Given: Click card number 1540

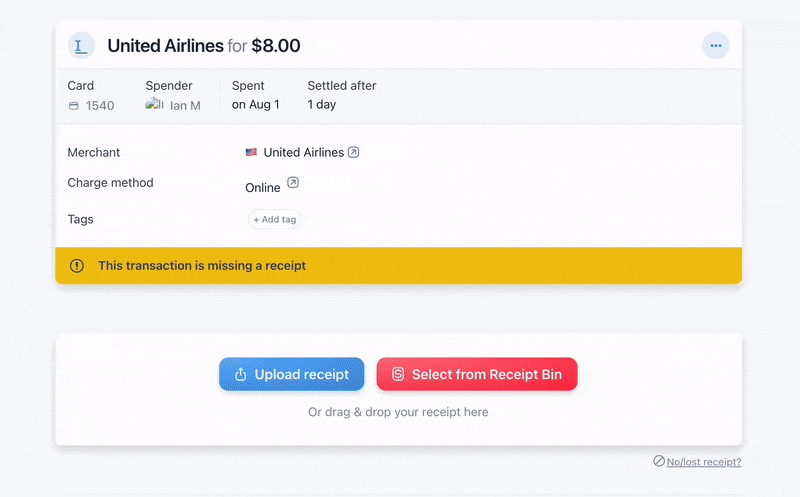Looking at the screenshot, I should [x=100, y=106].
